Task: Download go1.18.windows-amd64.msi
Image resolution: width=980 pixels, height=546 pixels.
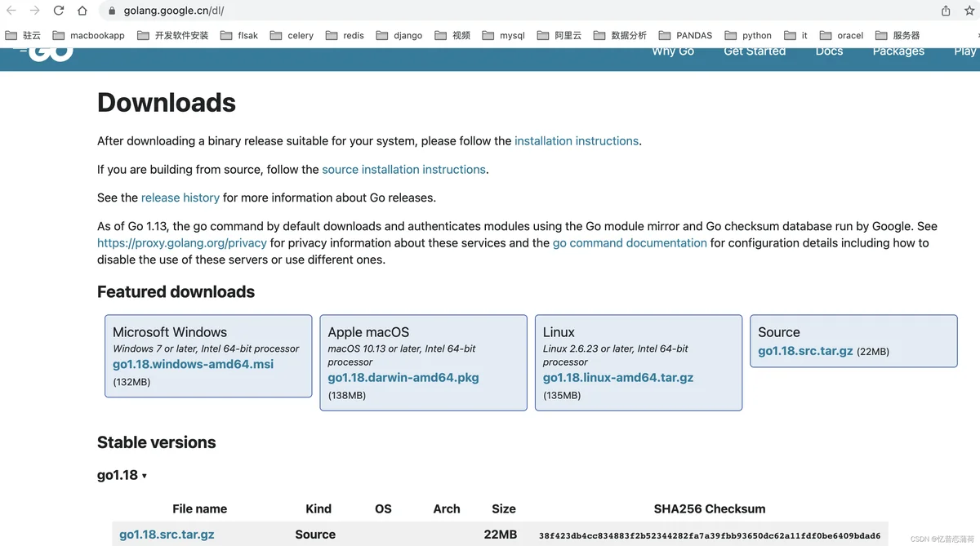Action: 193,364
